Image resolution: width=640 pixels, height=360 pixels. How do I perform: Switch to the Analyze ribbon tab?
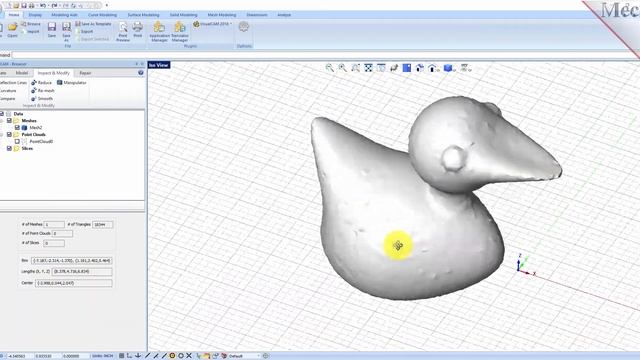click(x=284, y=15)
